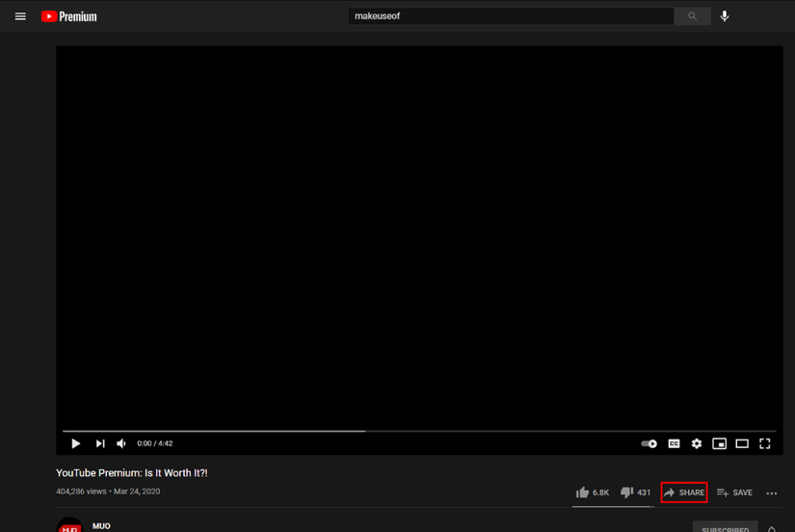
Task: Click the SHARE button
Action: point(684,492)
